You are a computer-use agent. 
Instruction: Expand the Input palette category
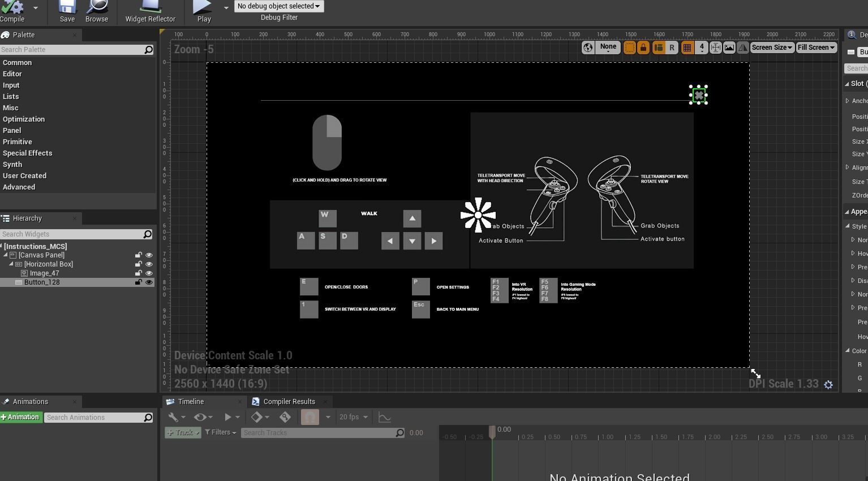point(11,85)
